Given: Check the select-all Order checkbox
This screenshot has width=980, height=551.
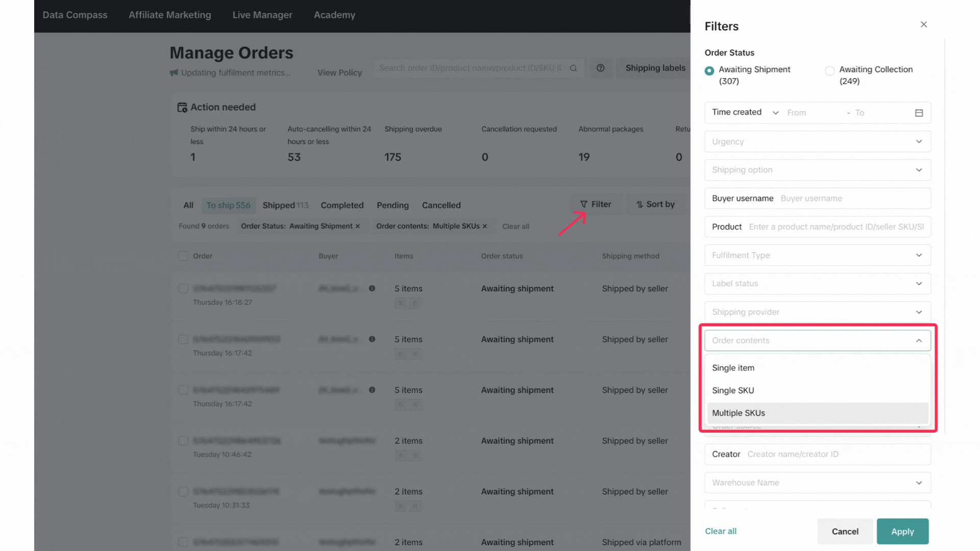Looking at the screenshot, I should [x=183, y=256].
